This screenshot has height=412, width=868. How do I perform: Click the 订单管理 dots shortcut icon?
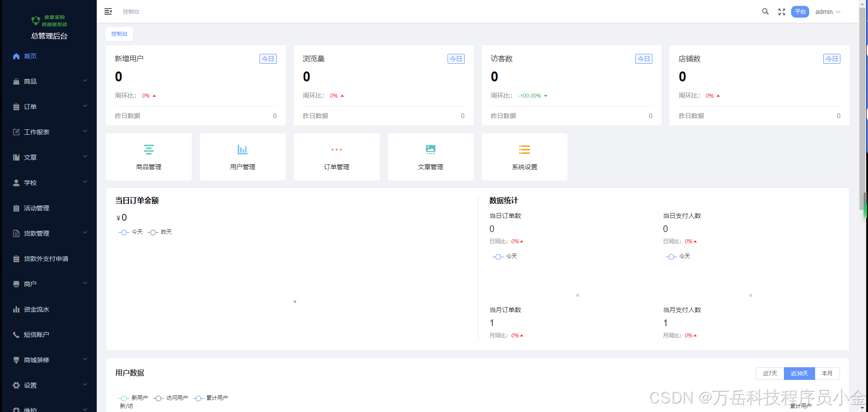click(x=337, y=149)
